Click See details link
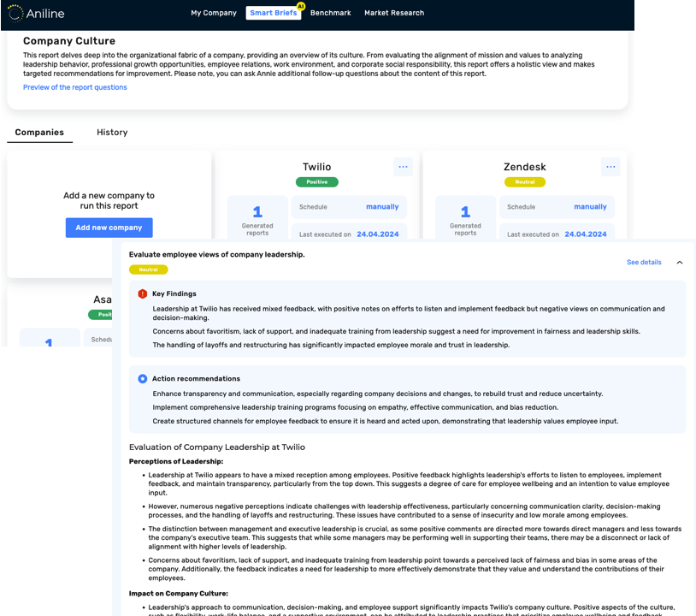This screenshot has height=616, width=696. (644, 263)
